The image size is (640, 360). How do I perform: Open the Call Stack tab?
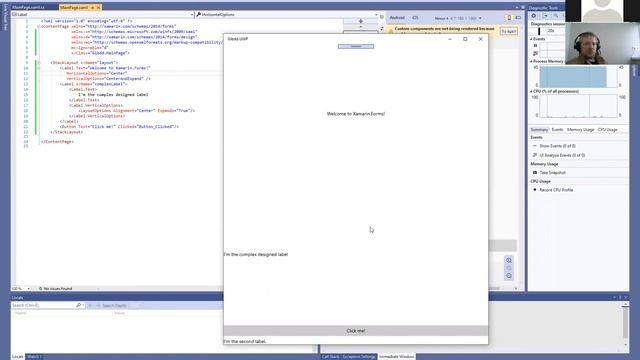pyautogui.click(x=330, y=357)
